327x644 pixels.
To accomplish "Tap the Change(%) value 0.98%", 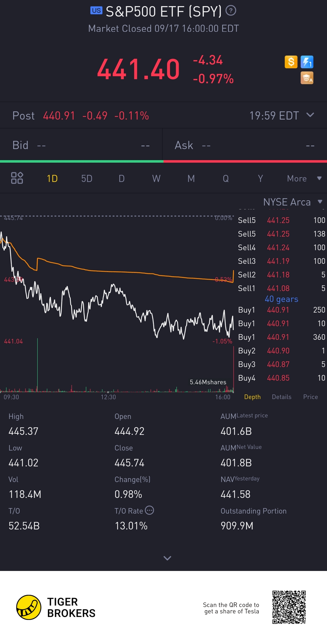I will (x=128, y=494).
